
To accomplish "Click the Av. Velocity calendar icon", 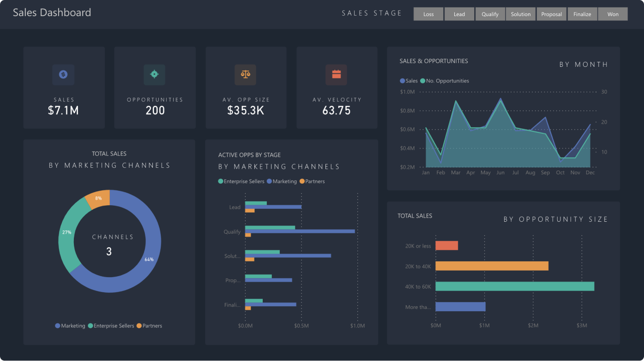I will pyautogui.click(x=336, y=75).
